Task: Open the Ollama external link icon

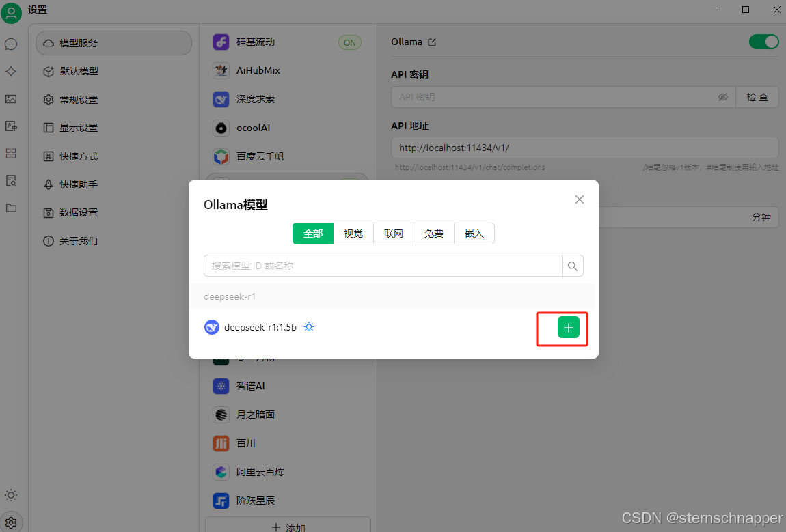Action: (431, 42)
